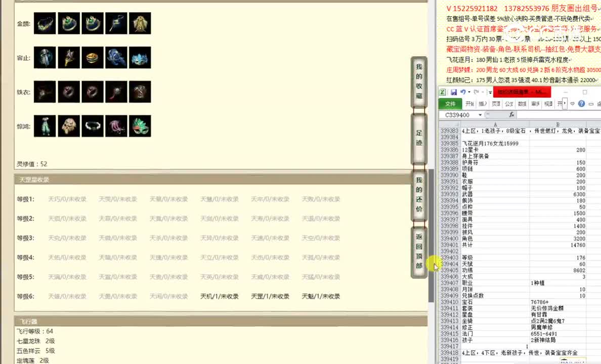Click the skull icon in the 惊鸿 row

[x=69, y=126]
